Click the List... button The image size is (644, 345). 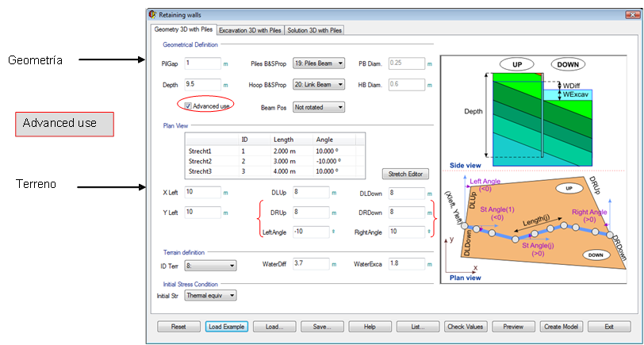418,327
